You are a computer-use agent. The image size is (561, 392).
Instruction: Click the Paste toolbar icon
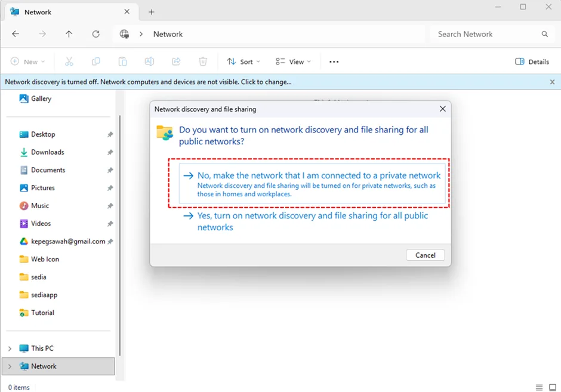(x=122, y=61)
